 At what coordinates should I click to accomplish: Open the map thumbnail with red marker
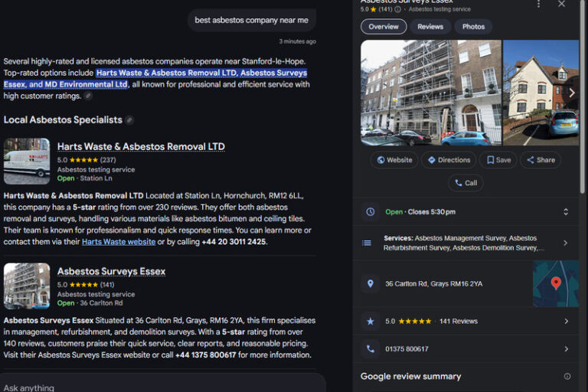click(x=556, y=284)
